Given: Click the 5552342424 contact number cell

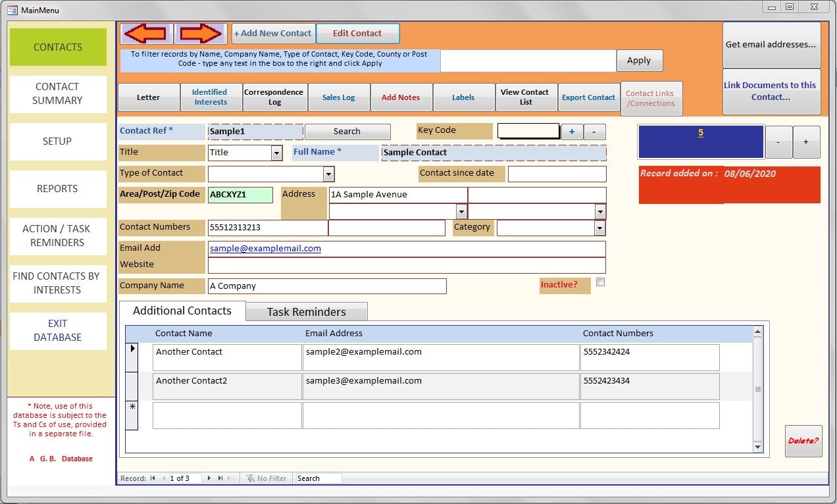Looking at the screenshot, I should coord(650,357).
